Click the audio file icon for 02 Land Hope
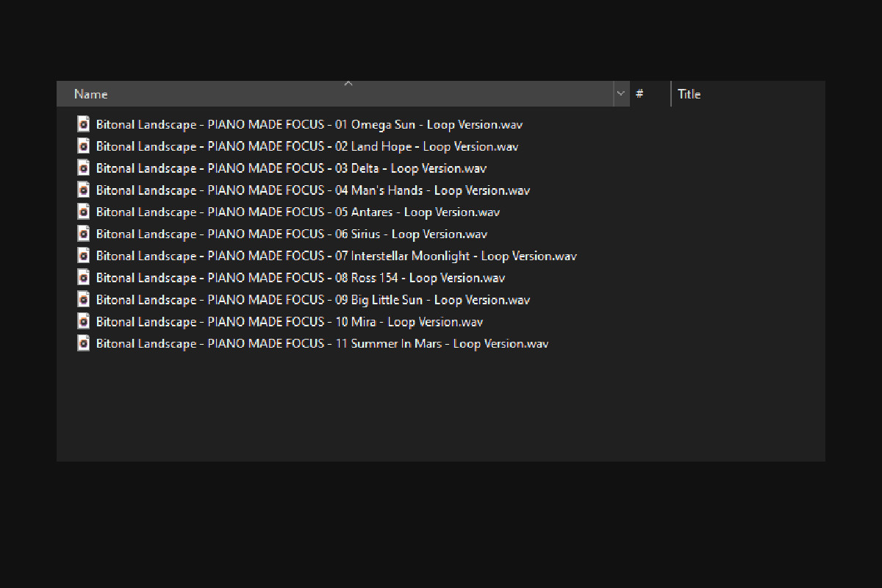This screenshot has width=882, height=588. click(84, 146)
